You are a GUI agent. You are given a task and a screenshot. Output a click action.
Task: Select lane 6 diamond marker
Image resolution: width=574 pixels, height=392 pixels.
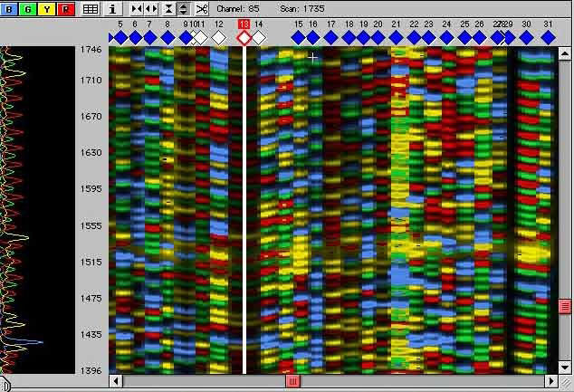[x=136, y=38]
